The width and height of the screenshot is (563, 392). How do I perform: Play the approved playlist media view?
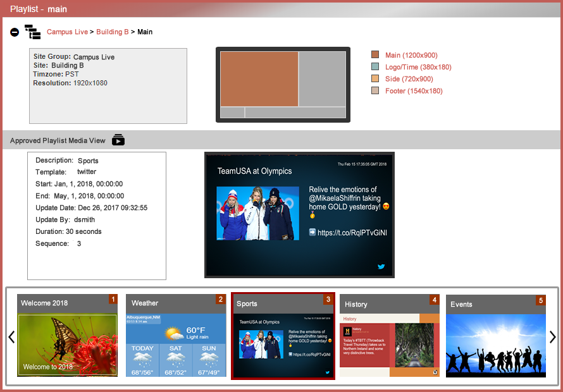tap(118, 140)
